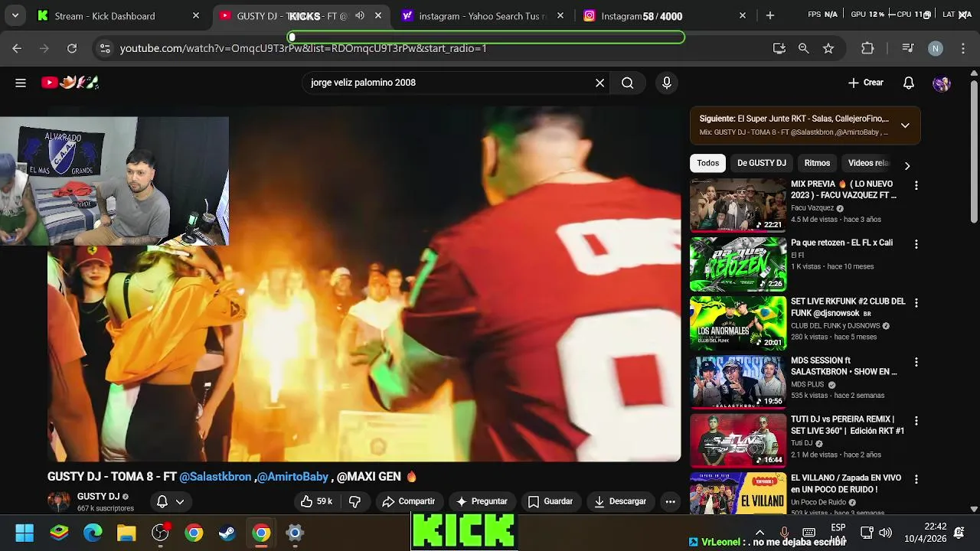Viewport: 980px width, 551px height.
Task: Click the zoom magnifier in address bar
Action: coord(803,48)
